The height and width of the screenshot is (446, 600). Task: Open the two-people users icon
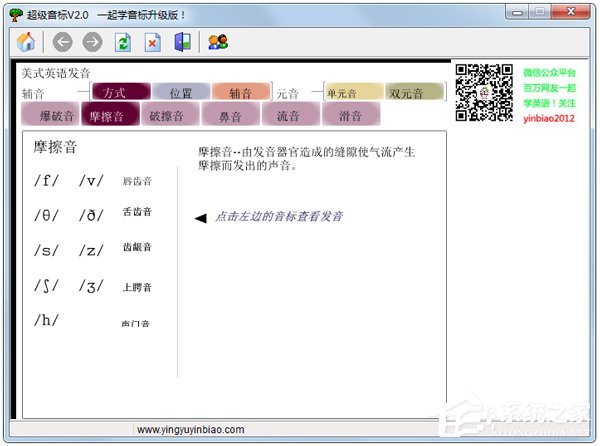point(218,42)
